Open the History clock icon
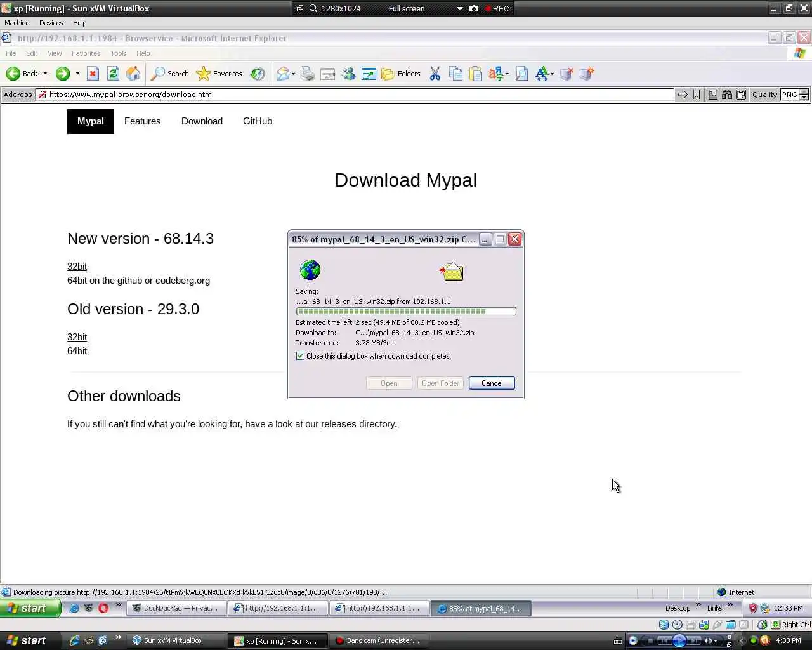Viewport: 812px width, 650px height. point(258,74)
